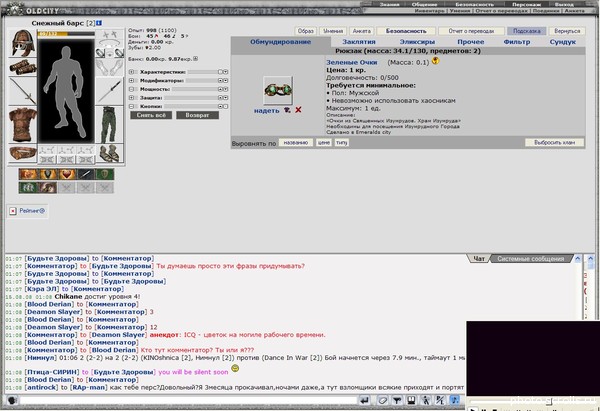
Task: Sort backpack by названию
Action: (296, 142)
